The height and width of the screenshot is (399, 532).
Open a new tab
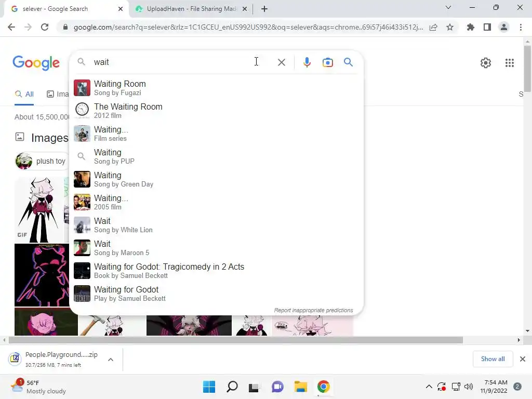(x=264, y=9)
